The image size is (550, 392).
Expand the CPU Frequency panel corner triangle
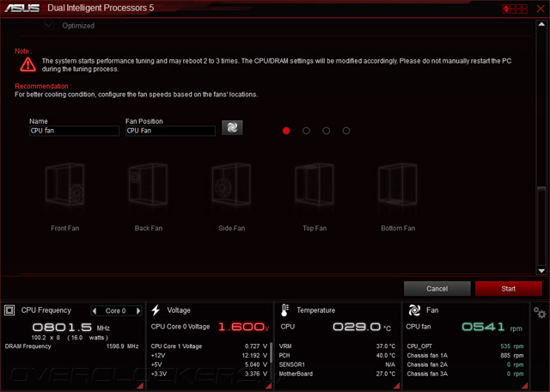coord(140,386)
